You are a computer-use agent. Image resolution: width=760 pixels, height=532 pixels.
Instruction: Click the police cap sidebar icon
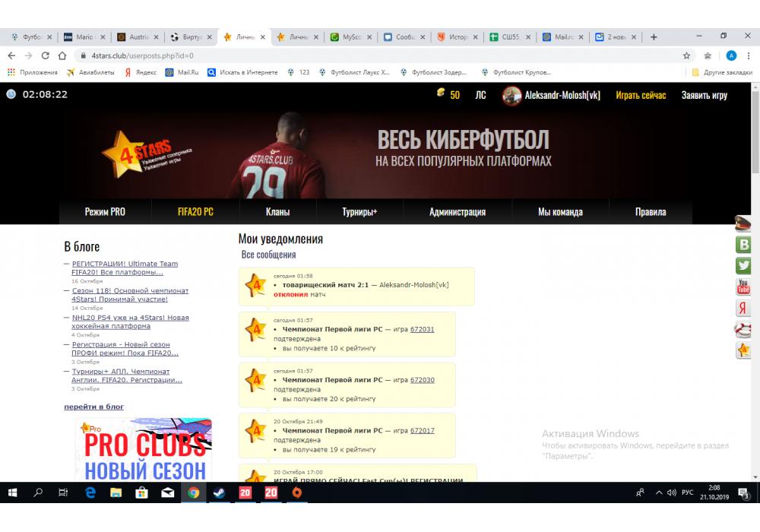(743, 223)
